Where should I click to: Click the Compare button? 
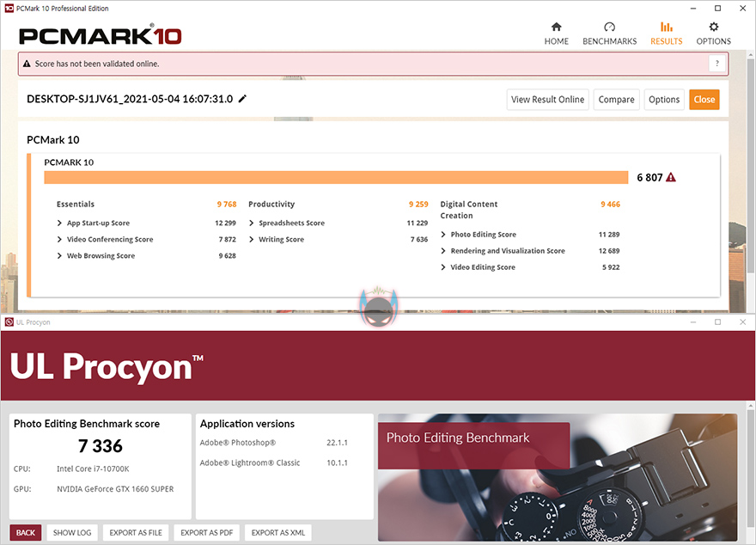(x=616, y=100)
